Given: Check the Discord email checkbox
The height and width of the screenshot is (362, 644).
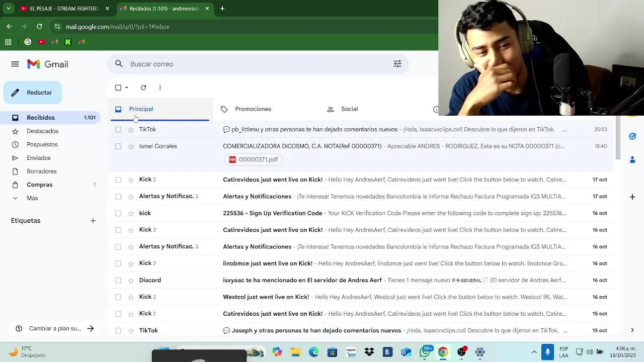Looking at the screenshot, I should (118, 280).
